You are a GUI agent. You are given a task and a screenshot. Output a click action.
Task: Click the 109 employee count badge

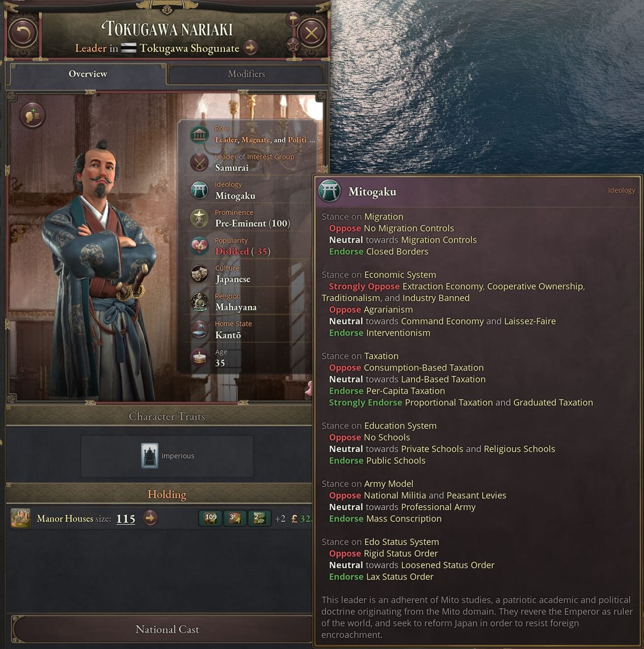pos(211,518)
